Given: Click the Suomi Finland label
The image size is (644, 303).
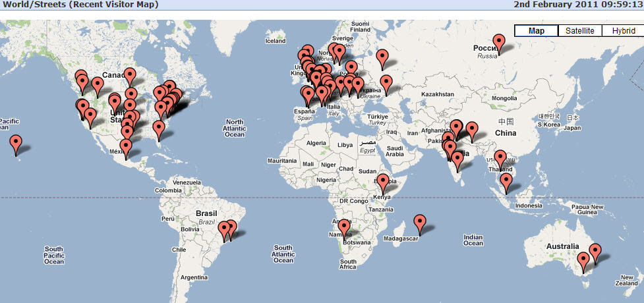Looking at the screenshot, I should click(361, 27).
